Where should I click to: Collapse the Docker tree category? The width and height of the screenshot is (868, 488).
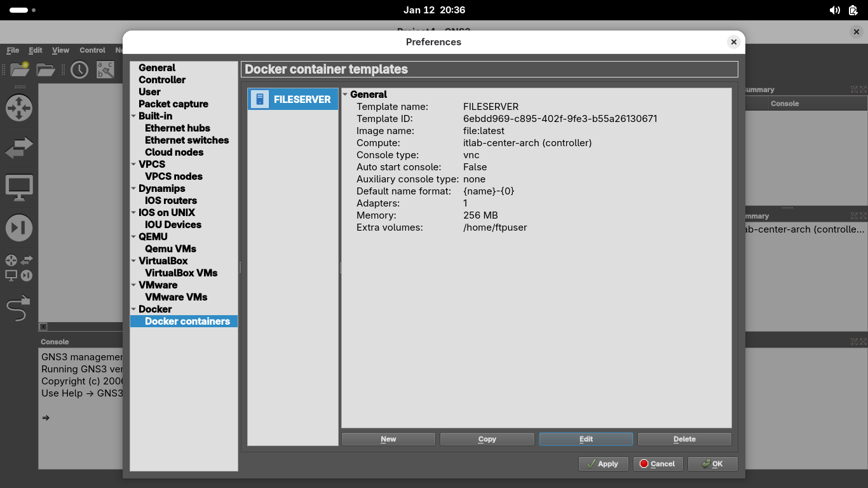(x=133, y=309)
